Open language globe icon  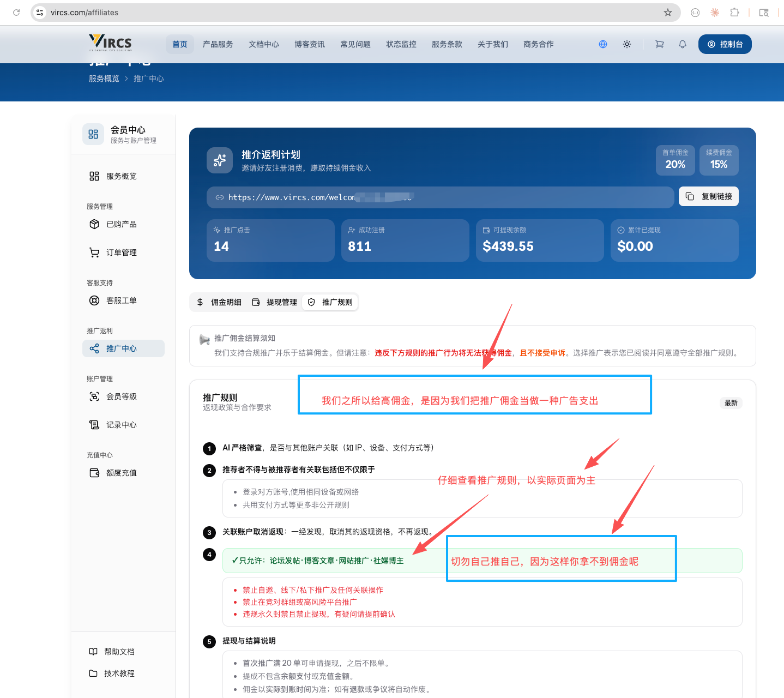click(x=603, y=44)
